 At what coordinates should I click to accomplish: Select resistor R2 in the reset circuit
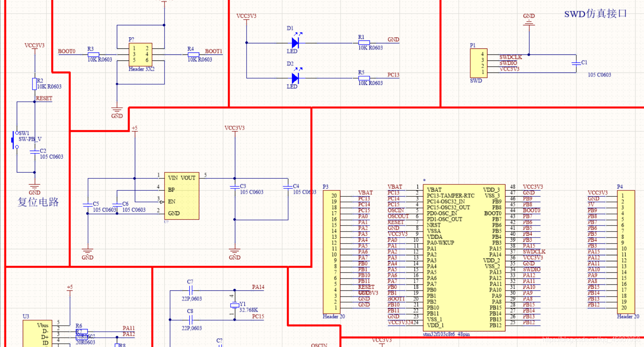pos(34,84)
